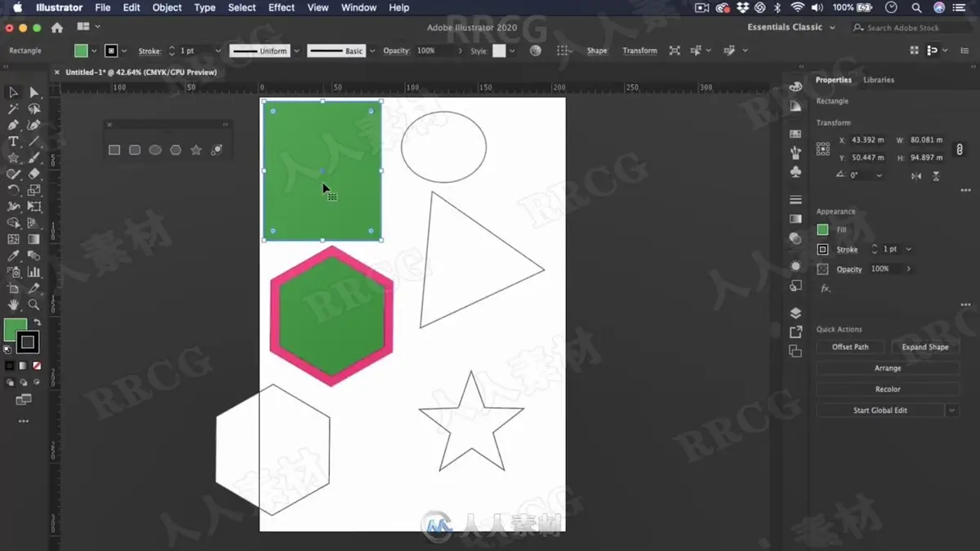
Task: Open the Effect menu
Action: click(x=281, y=7)
